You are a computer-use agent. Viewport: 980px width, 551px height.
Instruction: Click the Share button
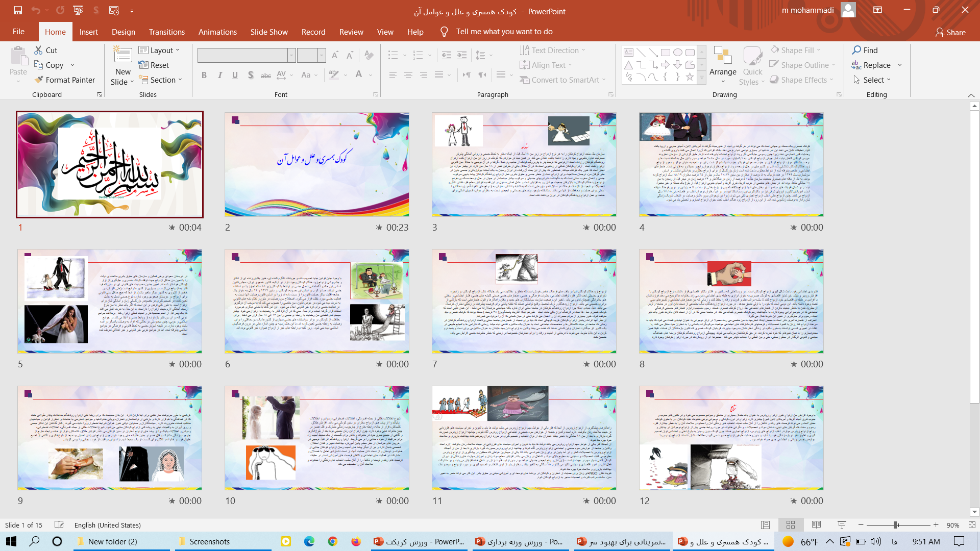point(950,32)
